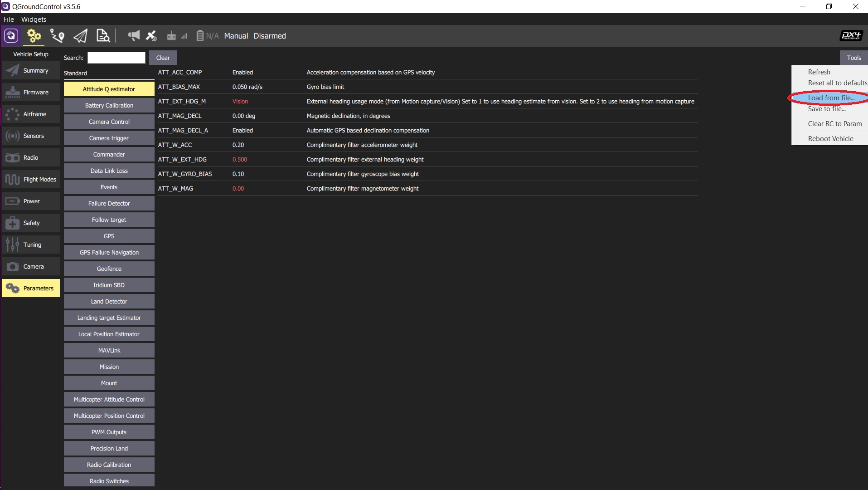Open the Plan view waypoint icon
Image resolution: width=868 pixels, height=490 pixels.
pyautogui.click(x=57, y=36)
